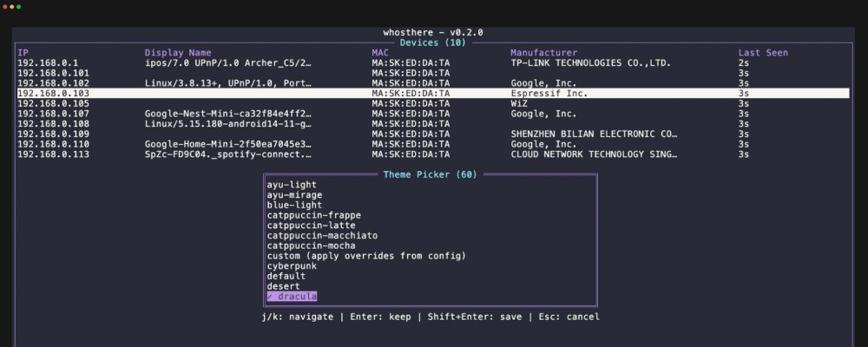Select the desert theme
This screenshot has height=347, width=868.
click(x=284, y=286)
